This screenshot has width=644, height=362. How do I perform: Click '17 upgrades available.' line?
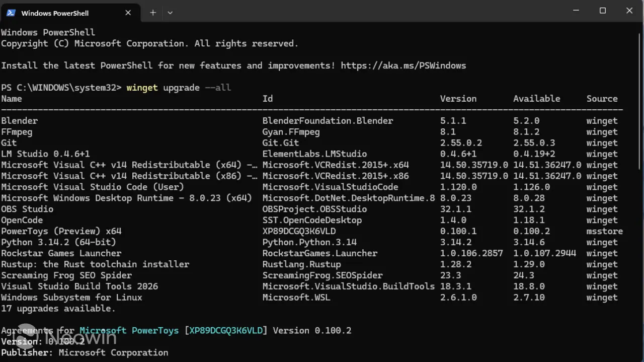58,309
